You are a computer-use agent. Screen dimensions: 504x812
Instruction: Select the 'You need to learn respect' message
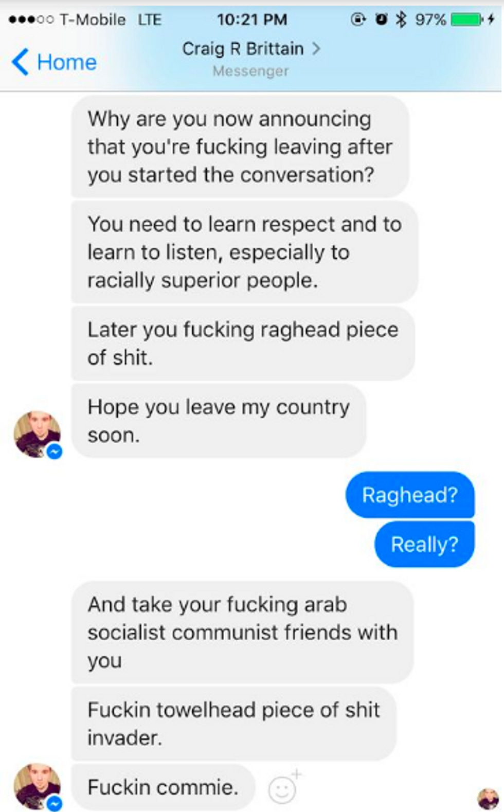[244, 252]
